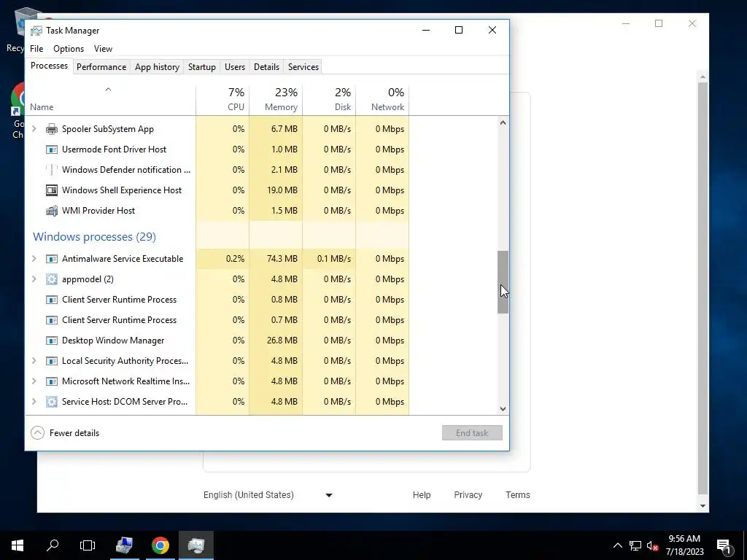
Task: Switch to the Services tab
Action: coord(303,67)
